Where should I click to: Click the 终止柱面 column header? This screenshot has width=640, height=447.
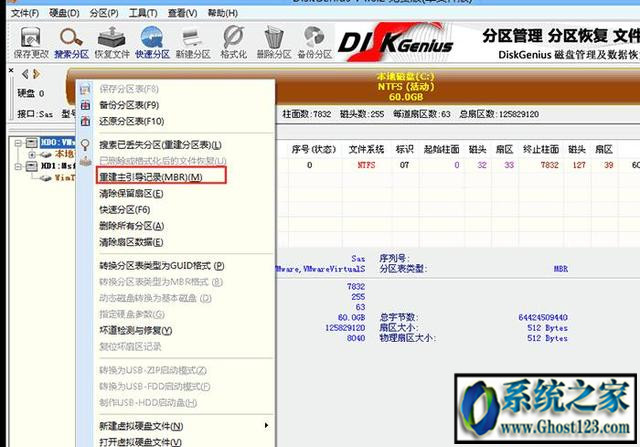(541, 149)
